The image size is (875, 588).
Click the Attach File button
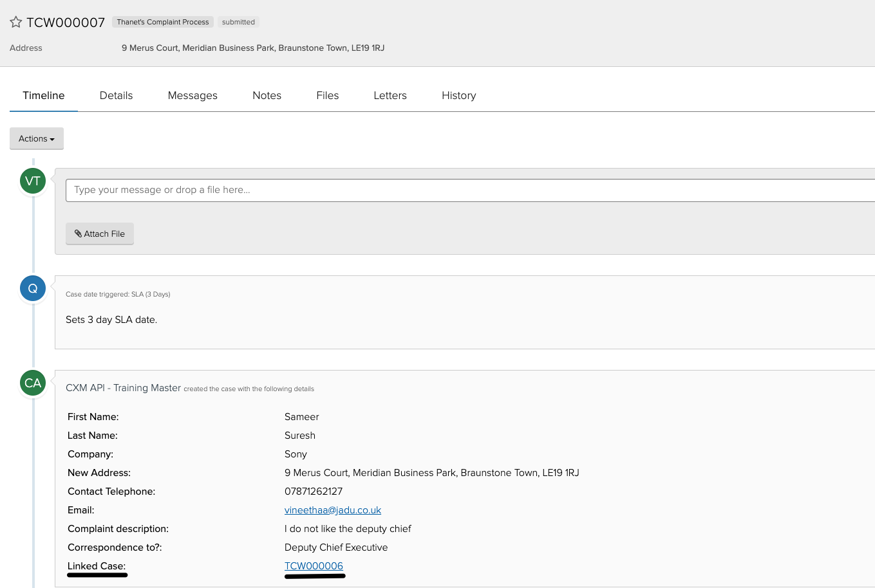pos(100,234)
